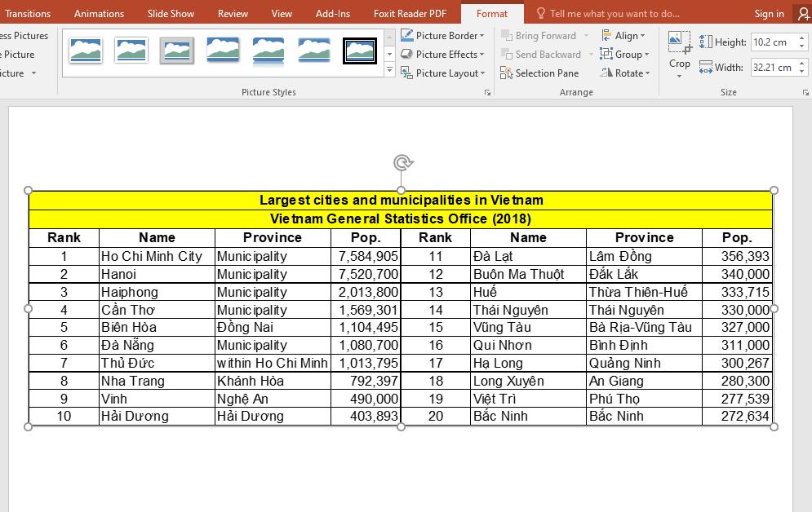Open Picture Styles dialog launcher
The width and height of the screenshot is (812, 512).
[487, 93]
